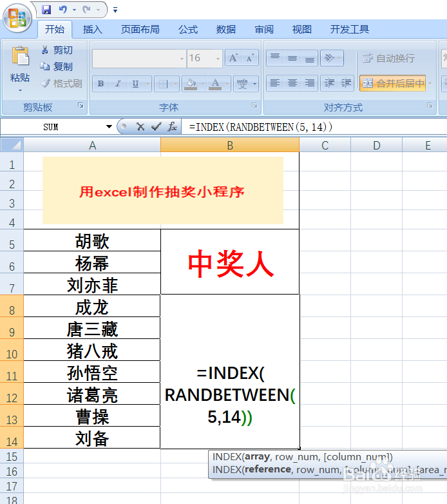The width and height of the screenshot is (447, 504).
Task: Open the font color palette arrow
Action: 227,84
